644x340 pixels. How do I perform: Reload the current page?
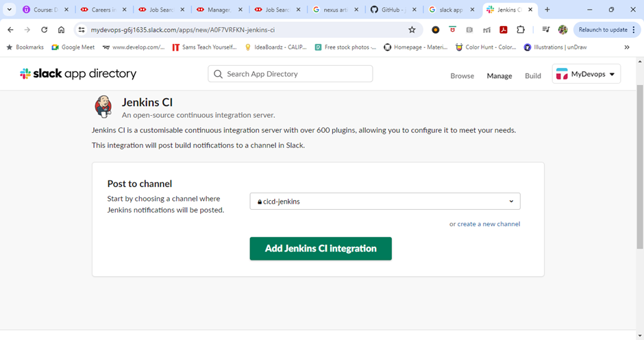45,30
